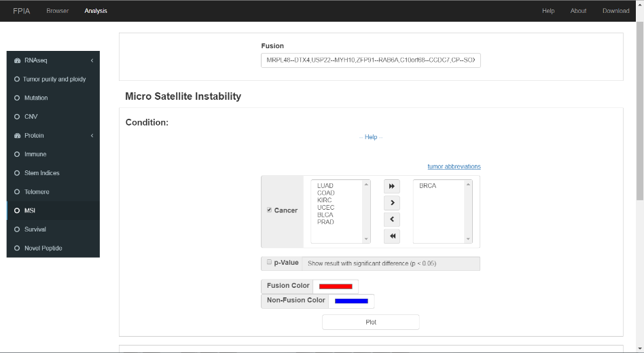
Task: Click circle icon beside MSI
Action: click(x=17, y=210)
